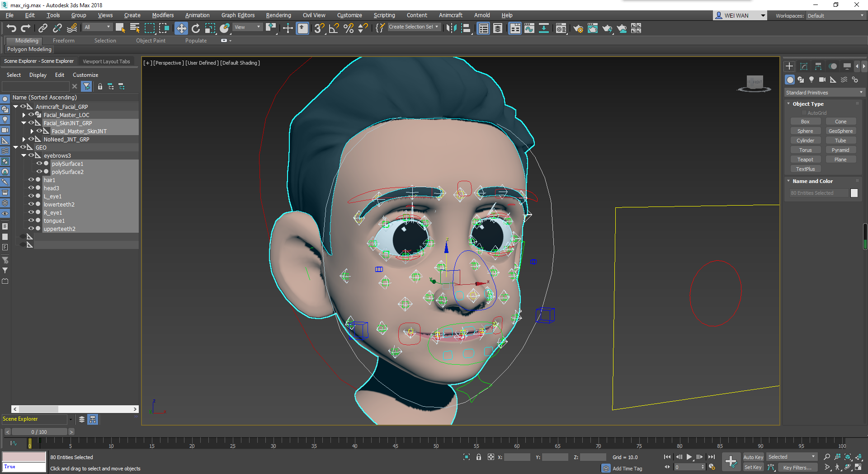
Task: Expand the NoNeed_JNT_GRP node
Action: tap(24, 139)
